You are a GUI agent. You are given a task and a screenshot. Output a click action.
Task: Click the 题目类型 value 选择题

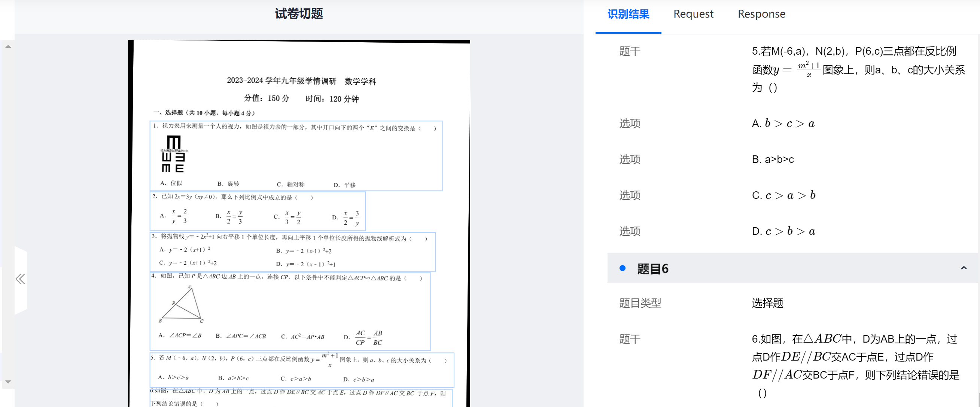pyautogui.click(x=767, y=303)
